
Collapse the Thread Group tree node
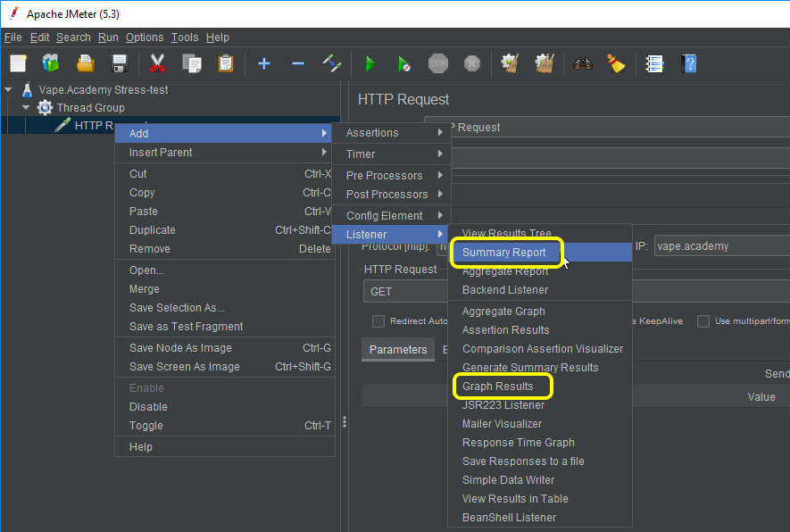[26, 108]
